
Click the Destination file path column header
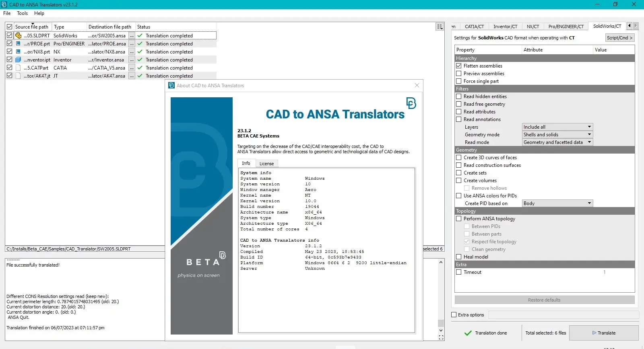point(110,27)
